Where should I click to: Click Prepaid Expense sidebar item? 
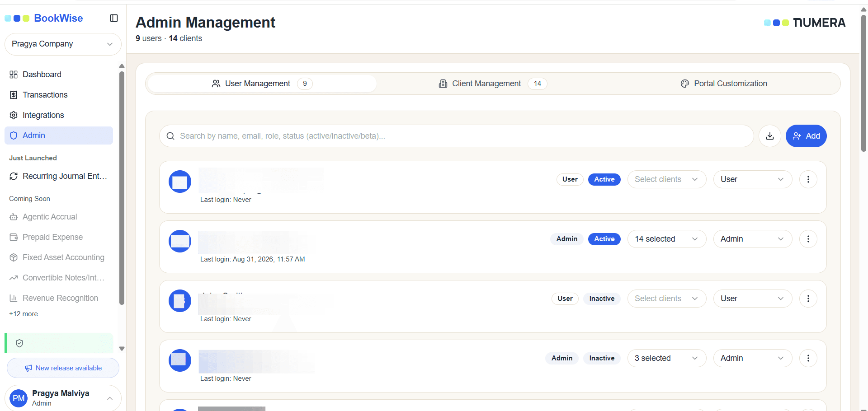point(59,237)
